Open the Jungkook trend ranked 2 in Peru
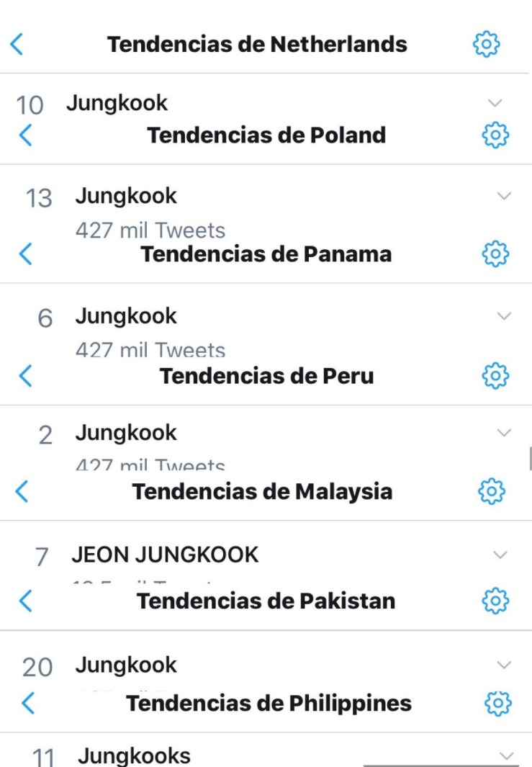The image size is (532, 767). (126, 433)
